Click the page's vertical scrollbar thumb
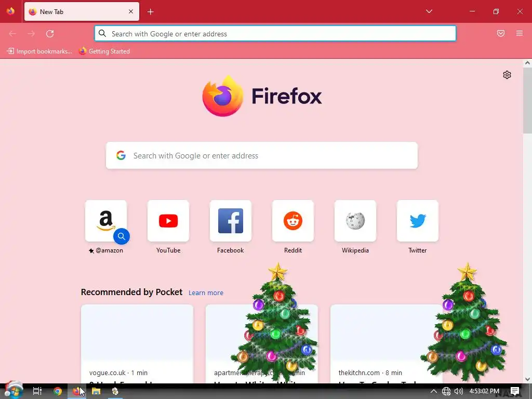 527,100
